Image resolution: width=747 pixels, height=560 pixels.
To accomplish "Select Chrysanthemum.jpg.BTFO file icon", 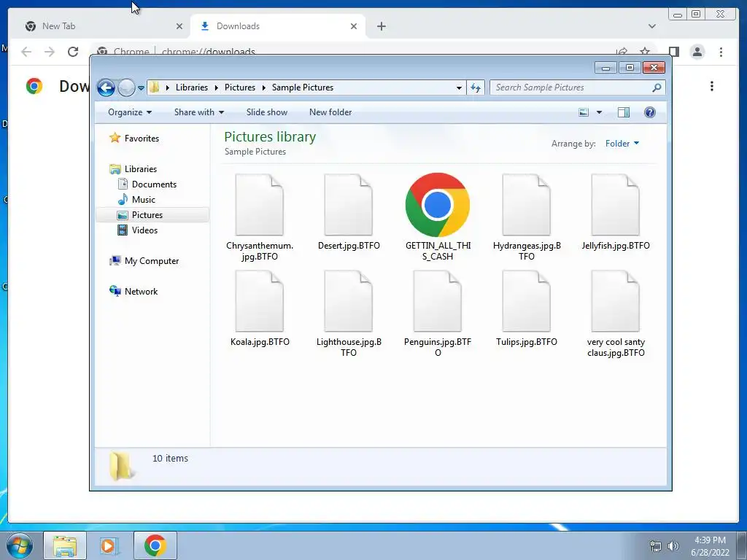I will pyautogui.click(x=260, y=205).
